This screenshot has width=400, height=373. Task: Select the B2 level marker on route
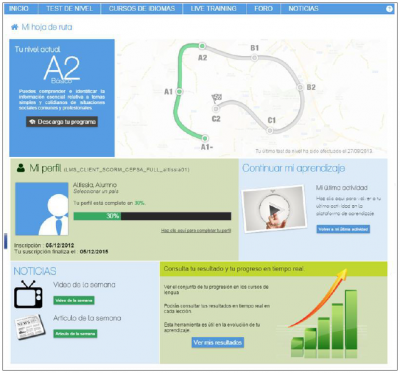coord(300,87)
